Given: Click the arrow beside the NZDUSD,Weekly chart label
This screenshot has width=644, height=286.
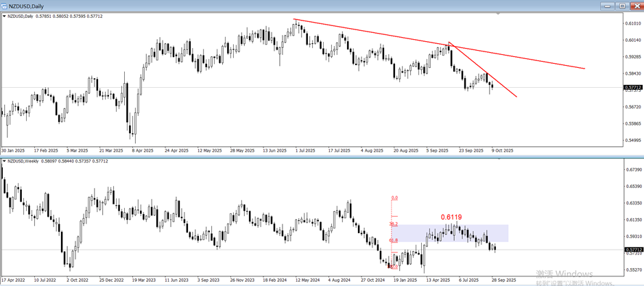Looking at the screenshot, I should [4, 161].
